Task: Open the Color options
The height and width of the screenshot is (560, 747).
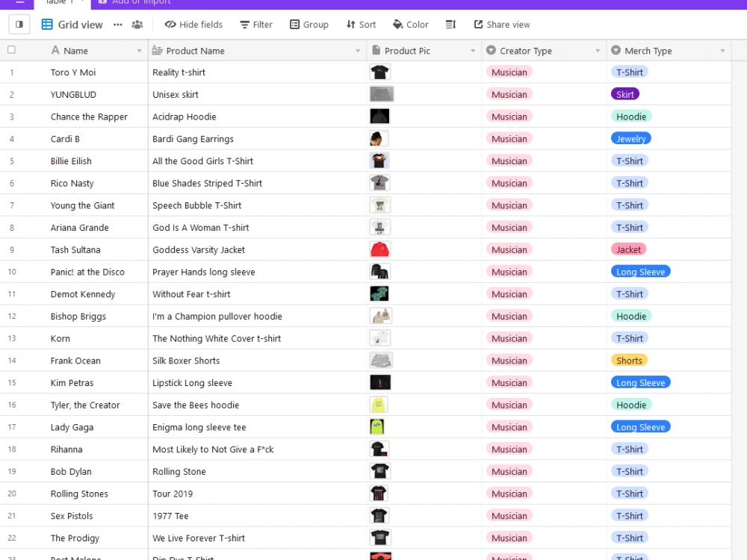Action: click(x=411, y=25)
